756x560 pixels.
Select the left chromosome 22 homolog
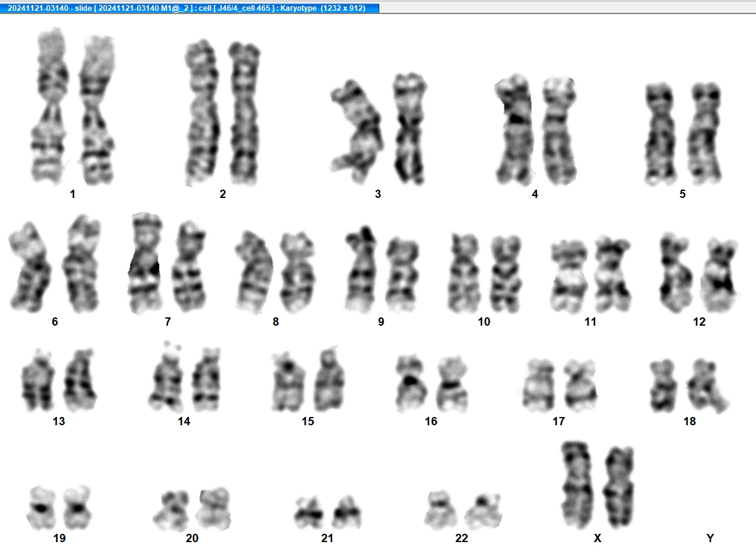click(441, 510)
